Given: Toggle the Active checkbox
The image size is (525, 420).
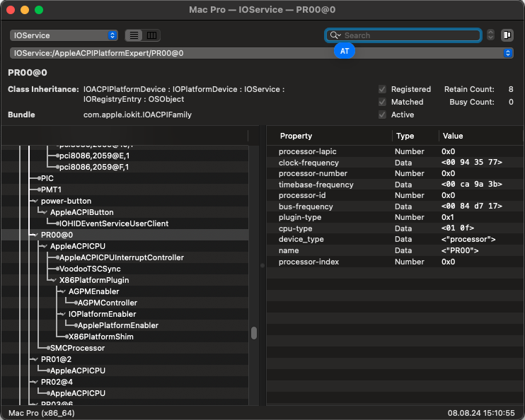Looking at the screenshot, I should (x=382, y=115).
